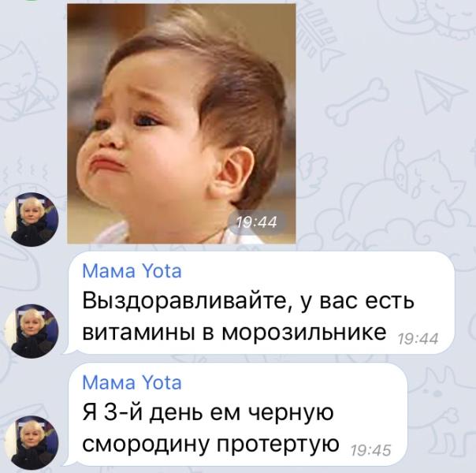Select the message about черную смородину
This screenshot has width=476, height=473.
click(x=237, y=415)
